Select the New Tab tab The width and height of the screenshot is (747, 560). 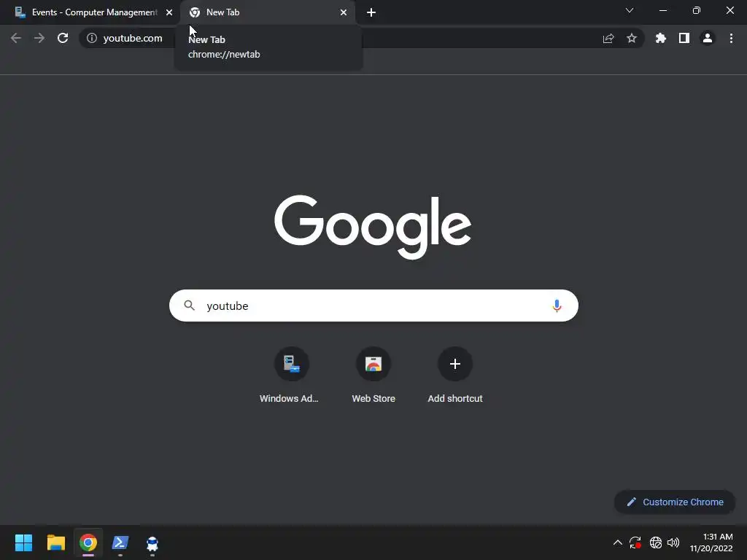point(267,12)
